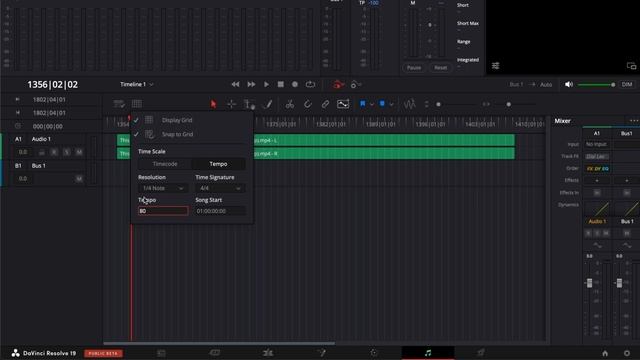Add effect to Mixer Bus1 plus button

627,180
